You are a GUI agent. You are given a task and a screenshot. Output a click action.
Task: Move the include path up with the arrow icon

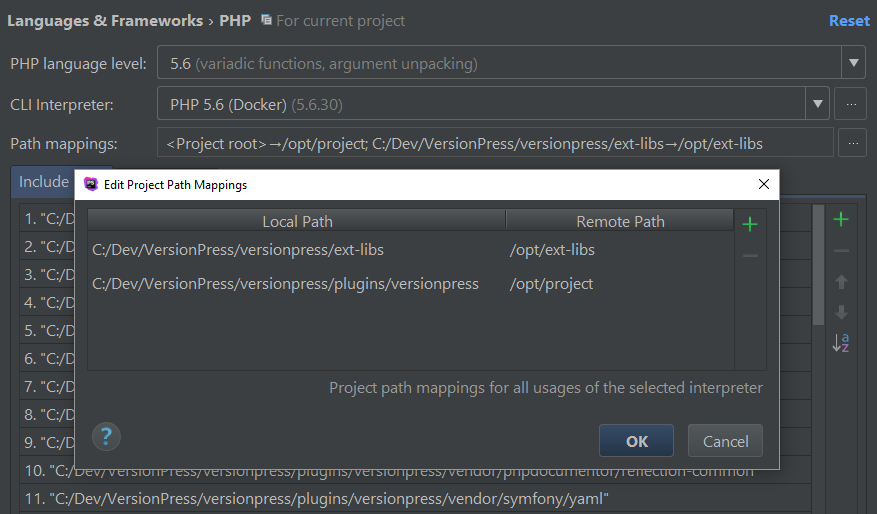(x=841, y=281)
